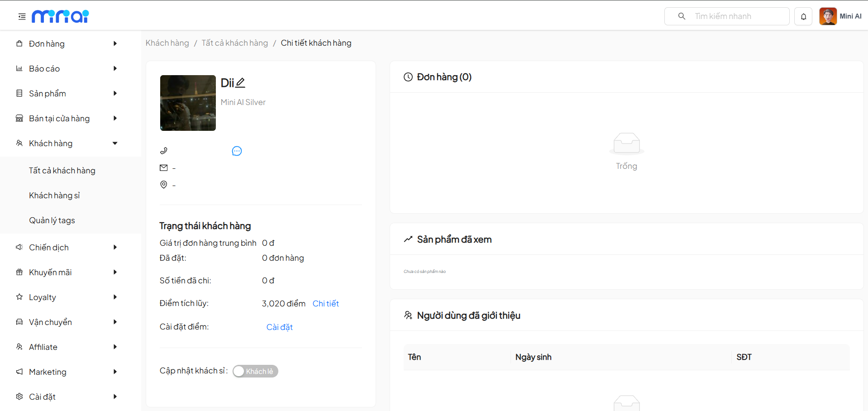Click the edit pencil next to Dii

[x=240, y=83]
